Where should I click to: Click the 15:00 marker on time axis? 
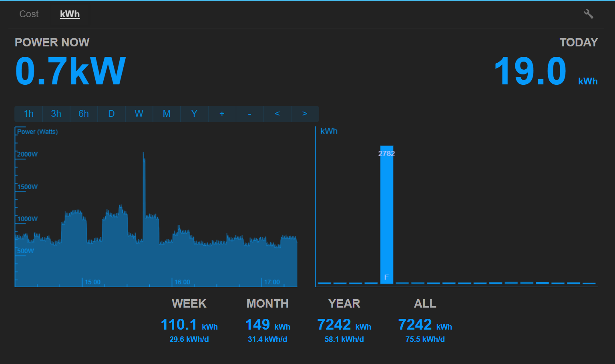[x=92, y=282]
